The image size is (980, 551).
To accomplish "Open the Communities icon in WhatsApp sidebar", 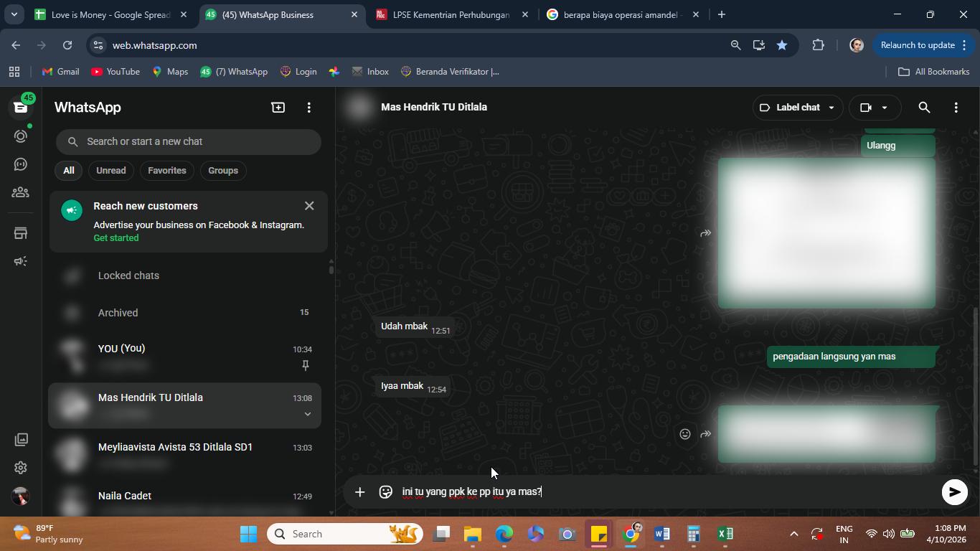I will click(20, 192).
